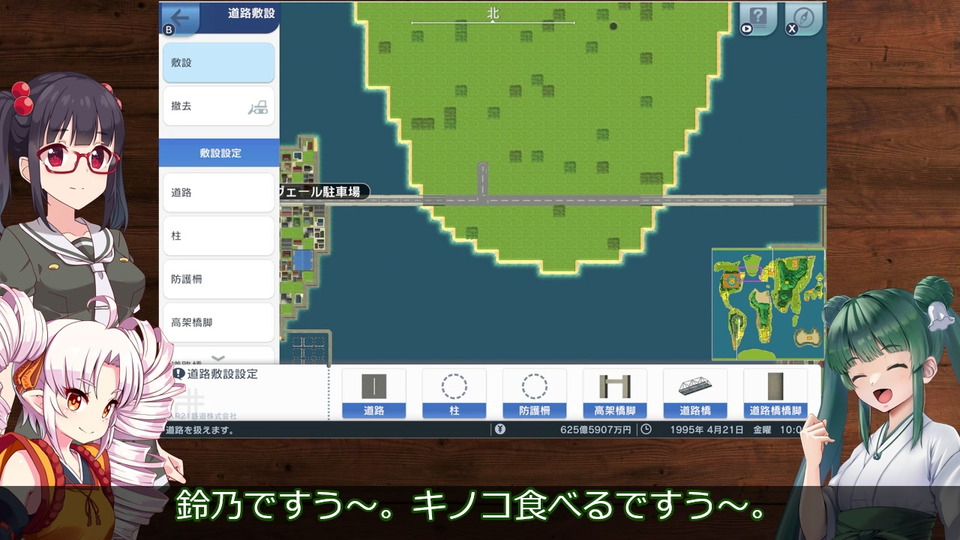Click the funds amount 625億5907万円
This screenshot has height=540, width=960.
coord(595,430)
